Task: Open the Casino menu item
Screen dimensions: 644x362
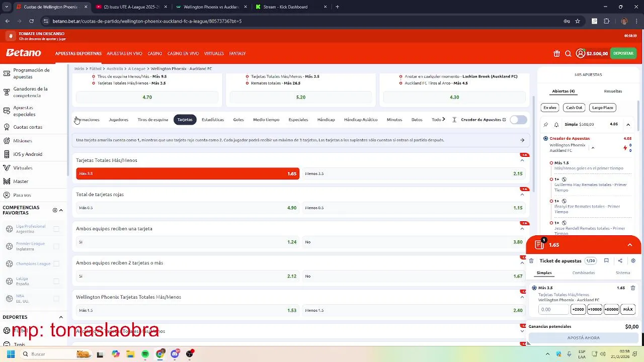Action: coord(155,53)
